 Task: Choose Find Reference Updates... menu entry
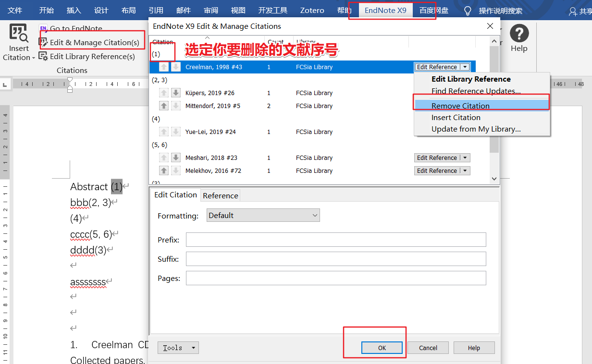point(476,91)
